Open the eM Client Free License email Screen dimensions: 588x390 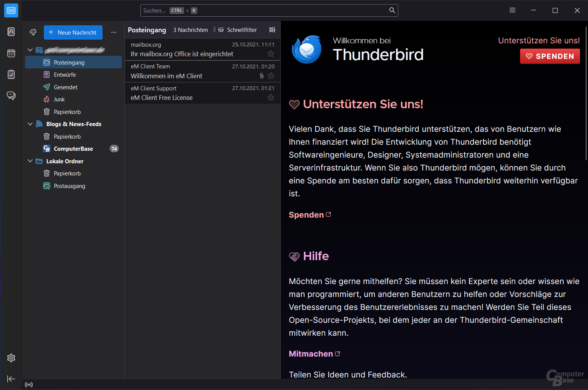(x=203, y=93)
